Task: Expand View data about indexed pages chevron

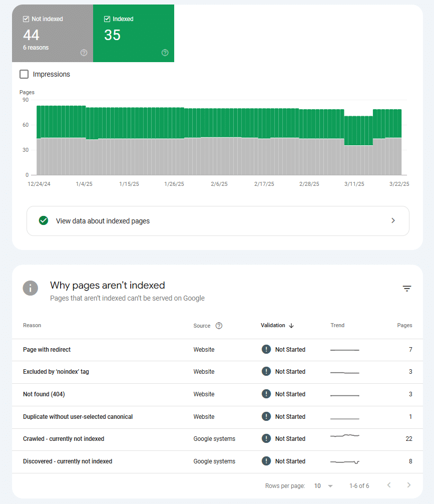Action: click(x=393, y=221)
